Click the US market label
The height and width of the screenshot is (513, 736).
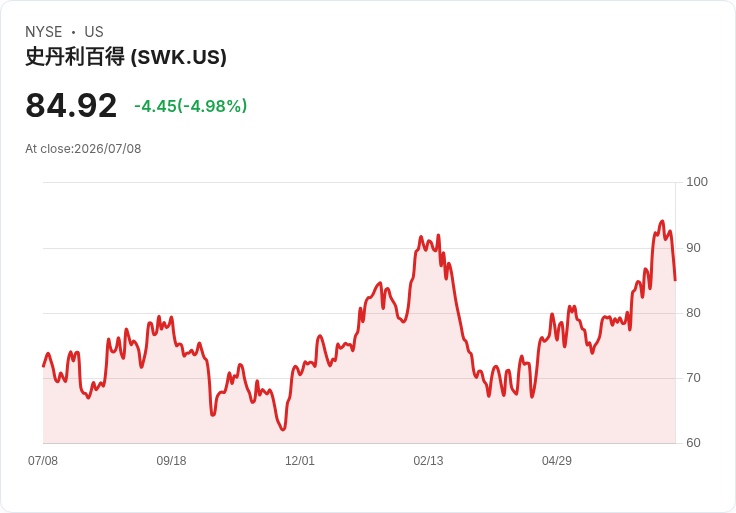pyautogui.click(x=94, y=32)
